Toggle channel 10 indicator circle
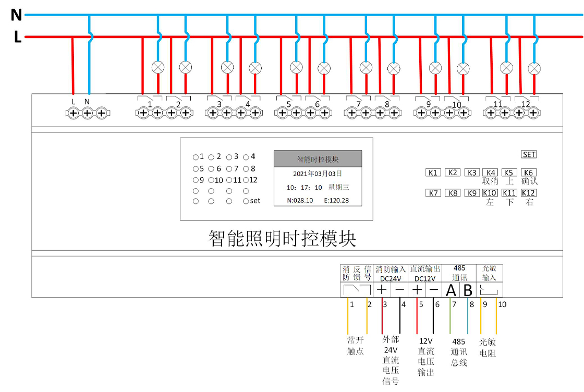The width and height of the screenshot is (584, 392). [x=211, y=180]
